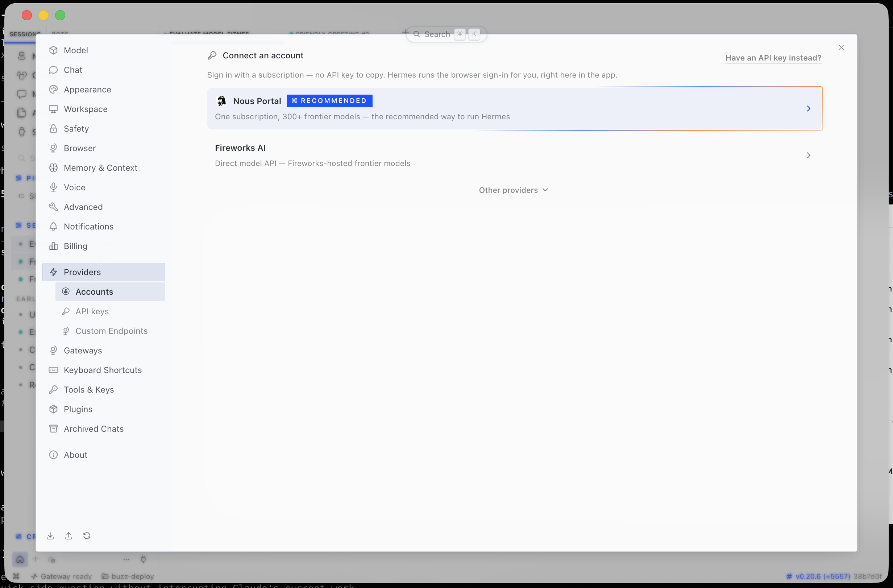The image size is (893, 588).
Task: Click the plug icon in the bottom bar
Action: pos(143,559)
